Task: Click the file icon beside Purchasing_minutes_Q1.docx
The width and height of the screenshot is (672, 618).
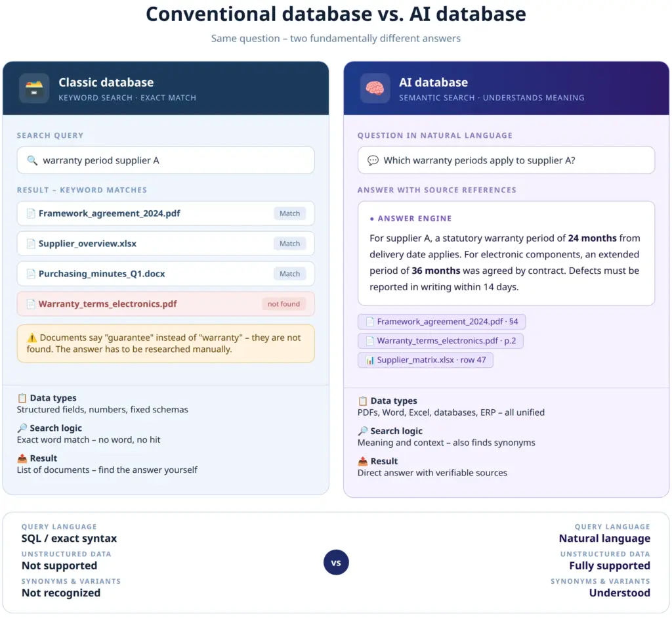Action: (x=31, y=274)
